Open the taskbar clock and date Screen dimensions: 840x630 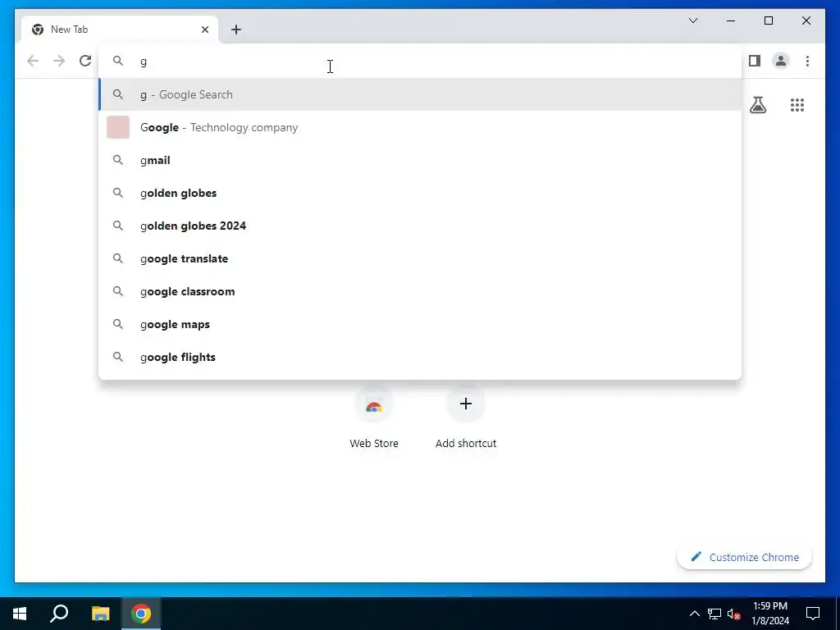point(770,614)
